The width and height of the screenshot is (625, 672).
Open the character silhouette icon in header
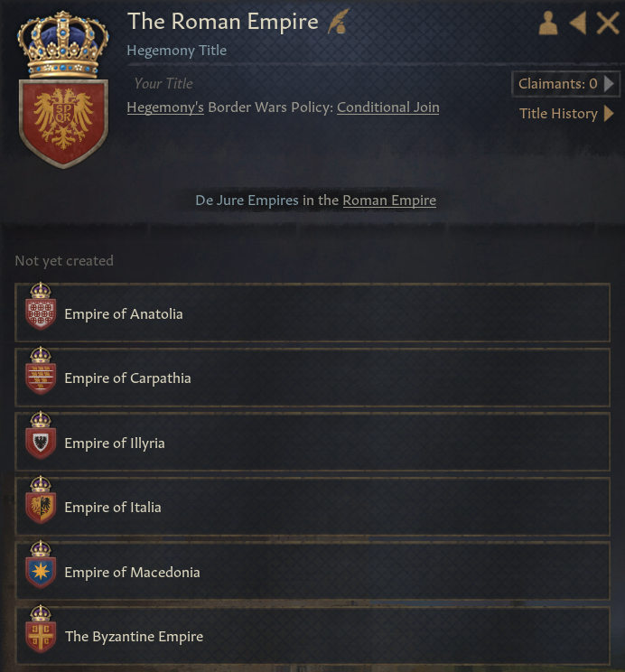click(x=548, y=23)
